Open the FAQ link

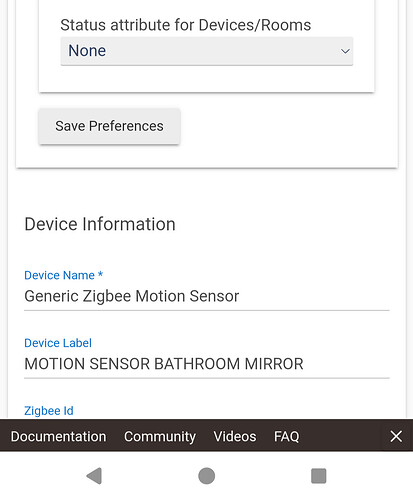point(286,436)
